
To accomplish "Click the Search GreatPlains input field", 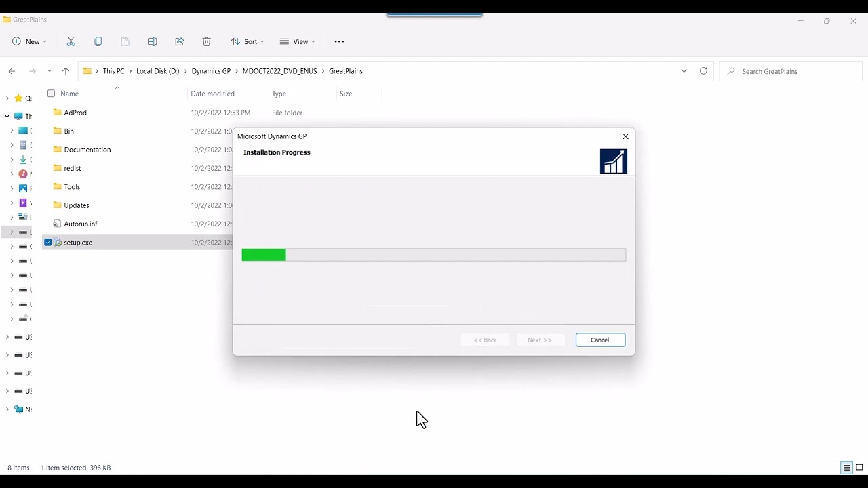I will 791,71.
